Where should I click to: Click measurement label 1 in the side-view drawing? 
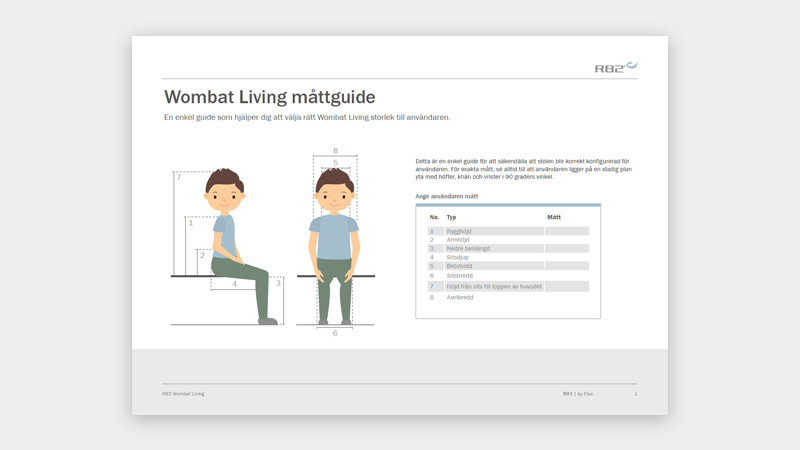[x=191, y=223]
